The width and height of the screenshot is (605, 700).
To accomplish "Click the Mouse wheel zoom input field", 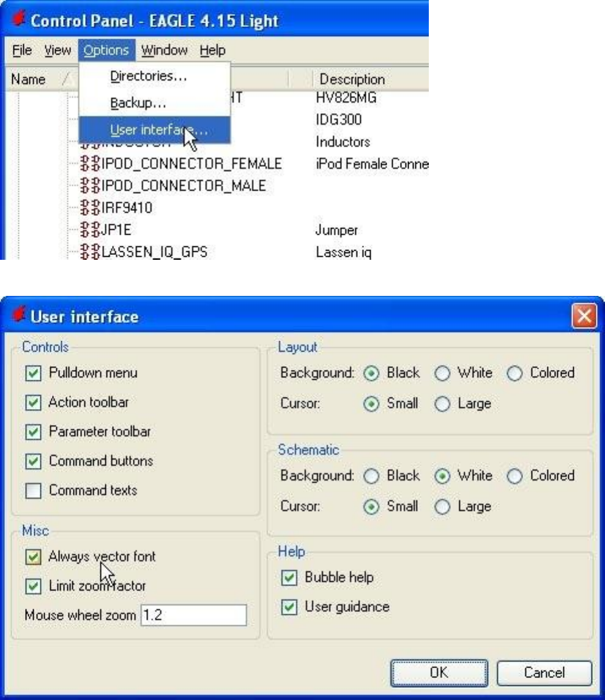I will coord(193,615).
